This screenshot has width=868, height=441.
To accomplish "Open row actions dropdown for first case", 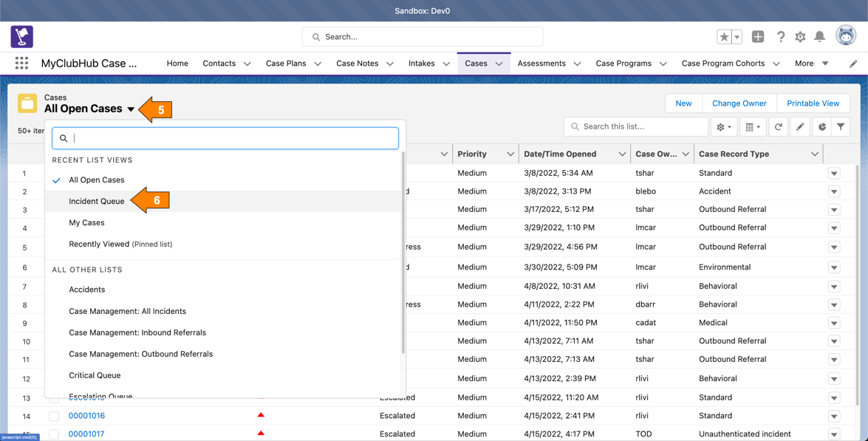I will 834,174.
